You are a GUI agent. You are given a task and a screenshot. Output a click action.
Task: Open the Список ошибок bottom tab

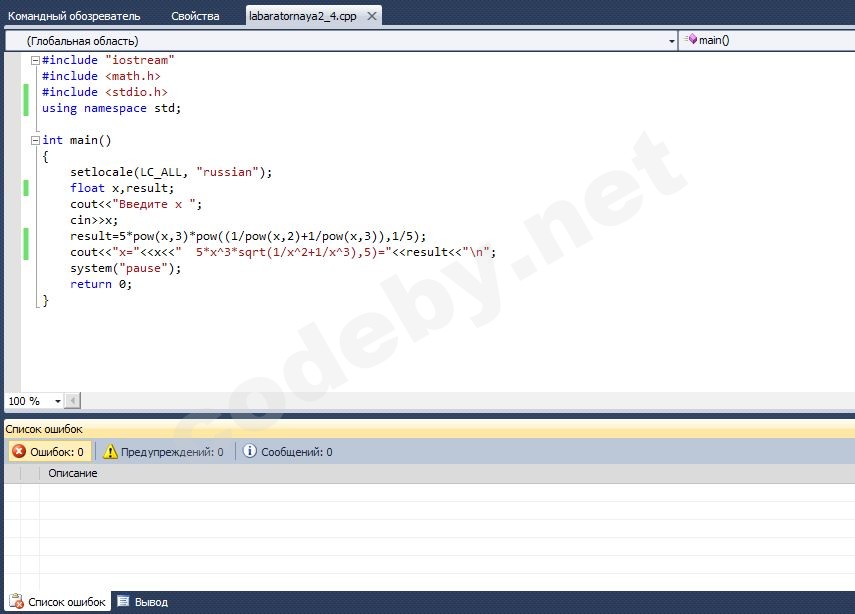(x=58, y=602)
